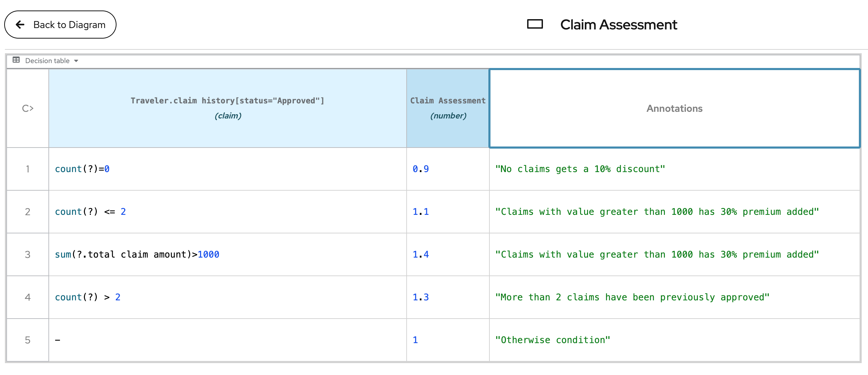Image resolution: width=868 pixels, height=375 pixels.
Task: Click the count(?)=0 condition cell
Action: [x=228, y=169]
